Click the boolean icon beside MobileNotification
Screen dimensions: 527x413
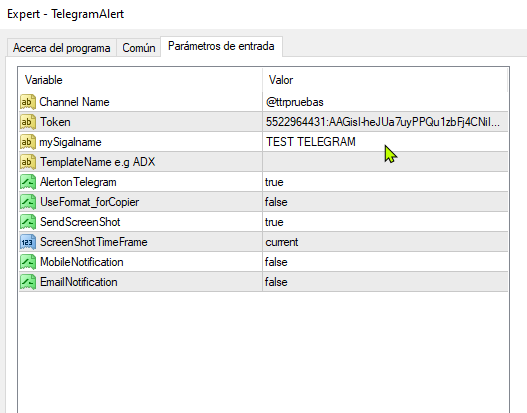coord(28,262)
